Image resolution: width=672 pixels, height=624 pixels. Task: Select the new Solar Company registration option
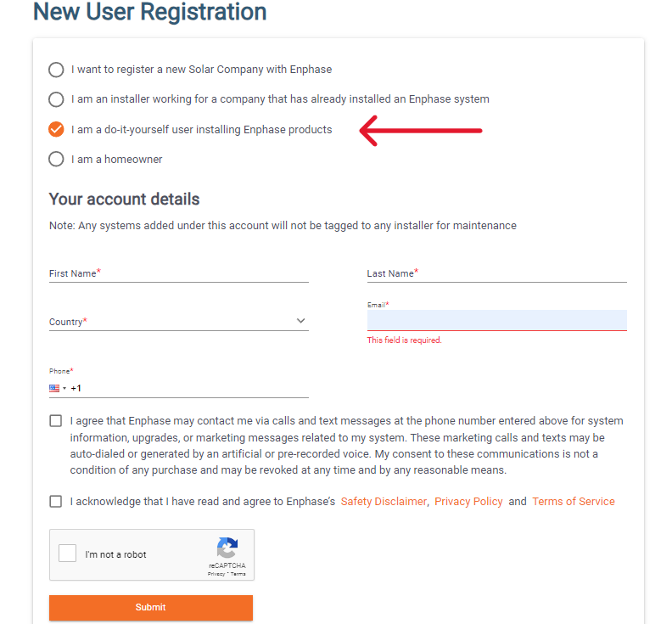[x=56, y=70]
